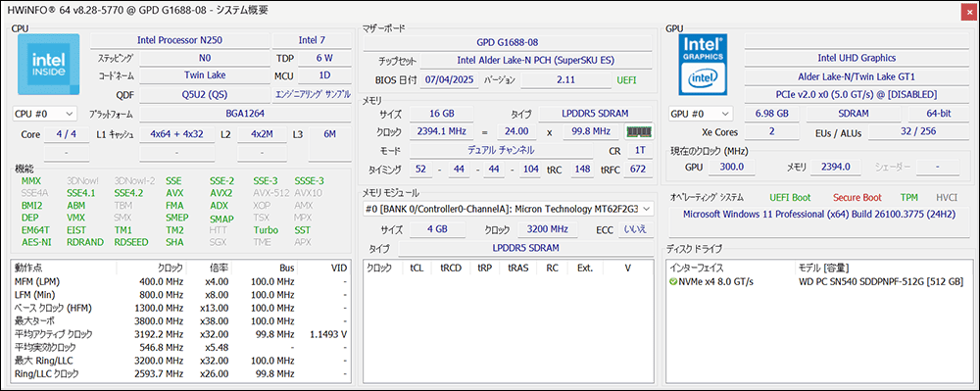Click the green memory module icon
The image size is (980, 391).
tap(639, 132)
